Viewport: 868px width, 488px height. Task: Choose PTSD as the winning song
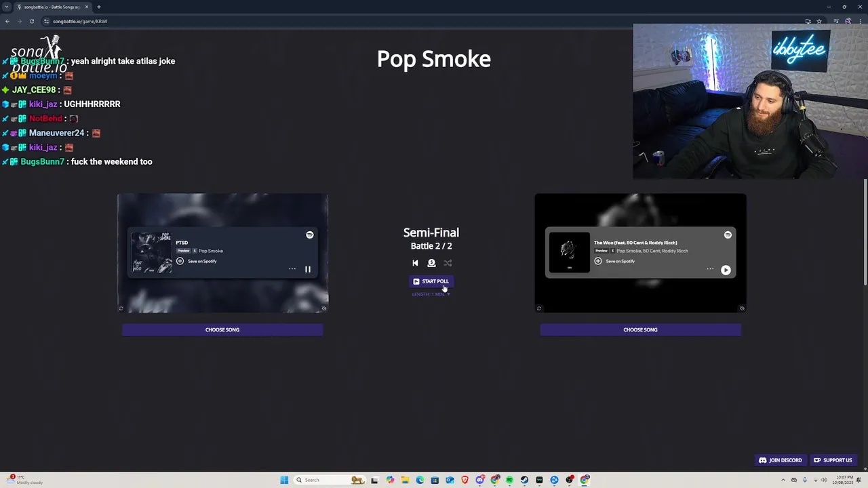pyautogui.click(x=222, y=330)
